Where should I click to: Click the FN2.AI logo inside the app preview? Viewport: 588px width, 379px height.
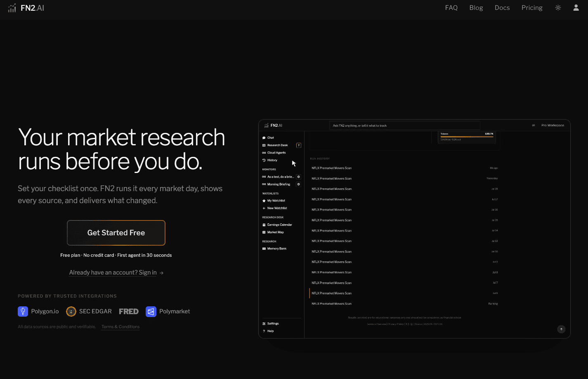(273, 126)
